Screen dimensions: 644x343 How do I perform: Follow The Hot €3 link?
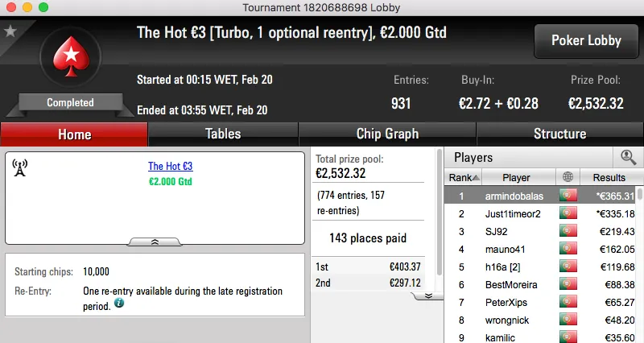pos(170,167)
